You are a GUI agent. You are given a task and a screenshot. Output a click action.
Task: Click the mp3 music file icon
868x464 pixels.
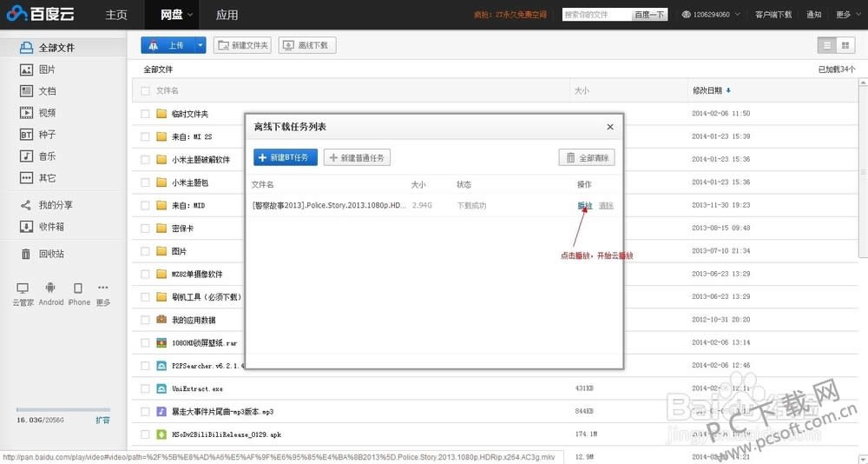pos(161,411)
